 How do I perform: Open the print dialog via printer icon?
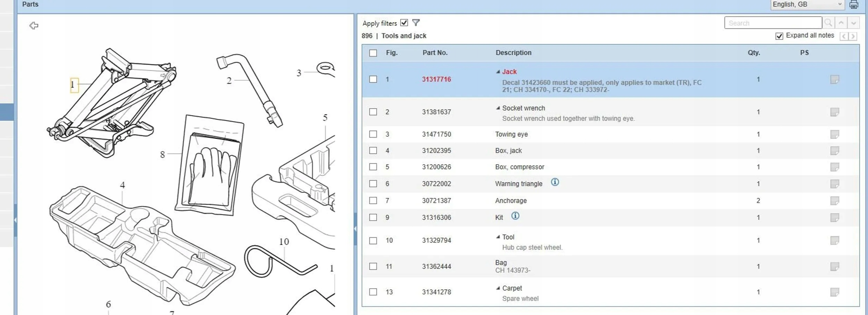click(x=854, y=5)
